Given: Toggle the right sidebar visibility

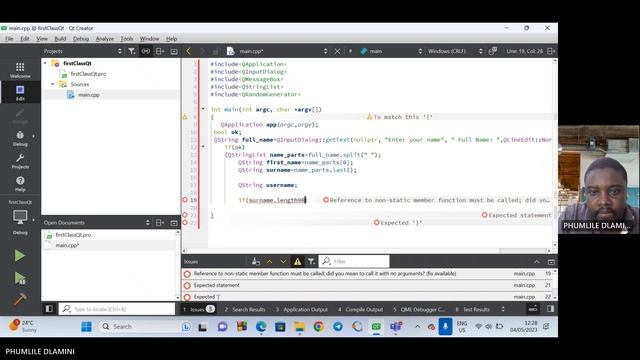Looking at the screenshot, I should 551,309.
